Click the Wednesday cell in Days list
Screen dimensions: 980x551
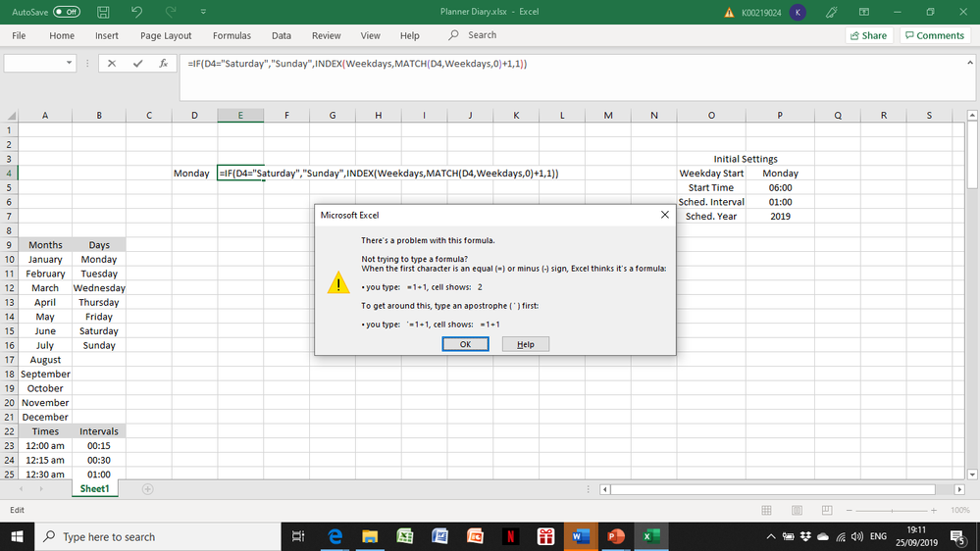click(99, 288)
